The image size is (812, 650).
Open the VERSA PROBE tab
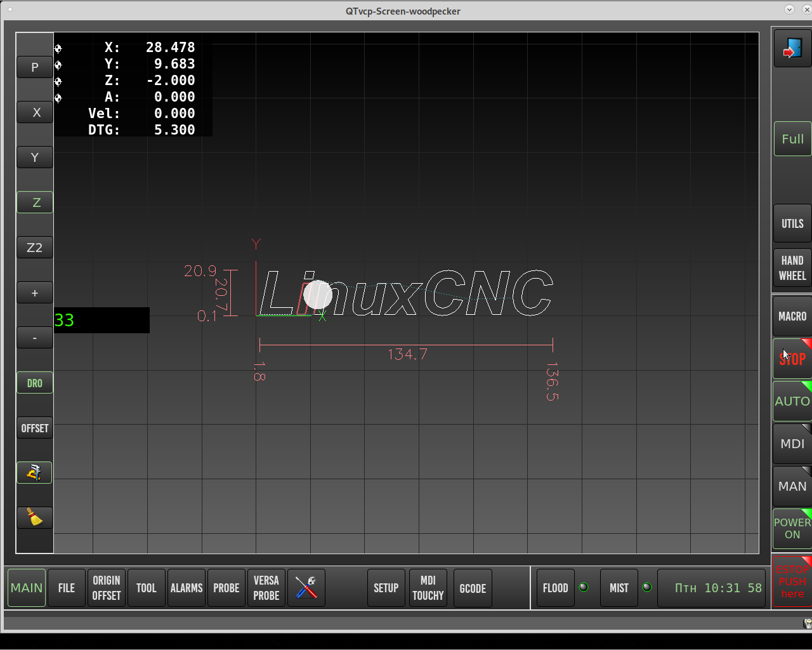coord(266,588)
